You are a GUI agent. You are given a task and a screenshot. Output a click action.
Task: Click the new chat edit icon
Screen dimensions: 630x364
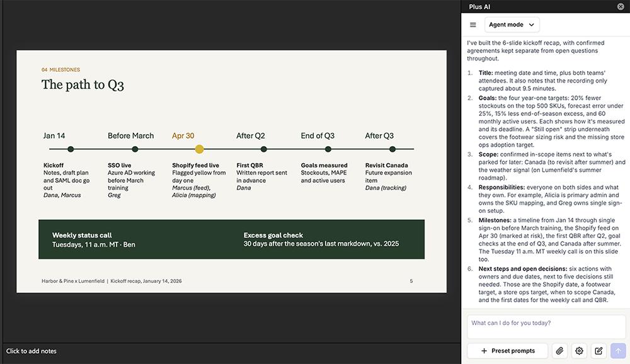coord(598,351)
